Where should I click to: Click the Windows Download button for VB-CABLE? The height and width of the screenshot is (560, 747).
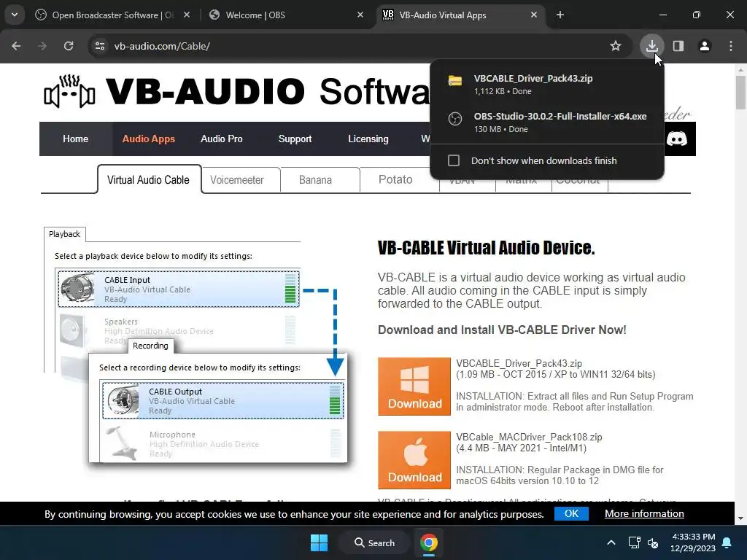point(414,386)
